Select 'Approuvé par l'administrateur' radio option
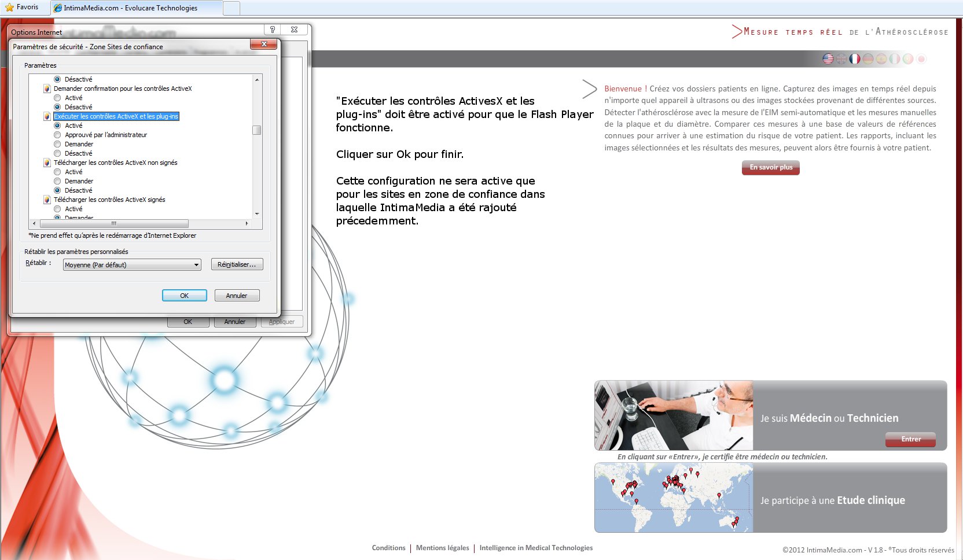 click(57, 135)
